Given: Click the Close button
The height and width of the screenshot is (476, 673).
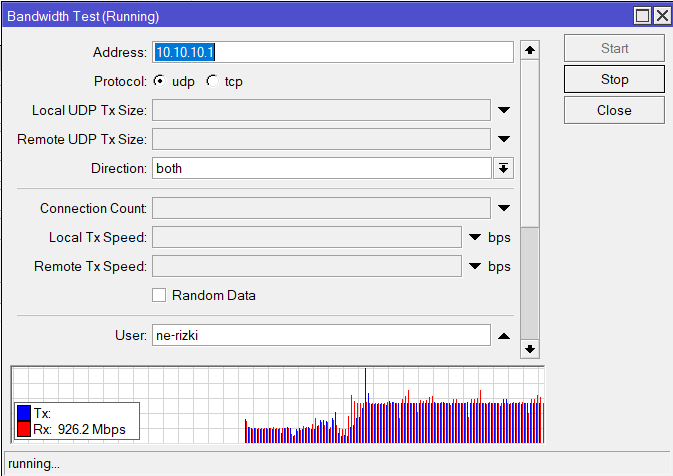Looking at the screenshot, I should coord(614,110).
